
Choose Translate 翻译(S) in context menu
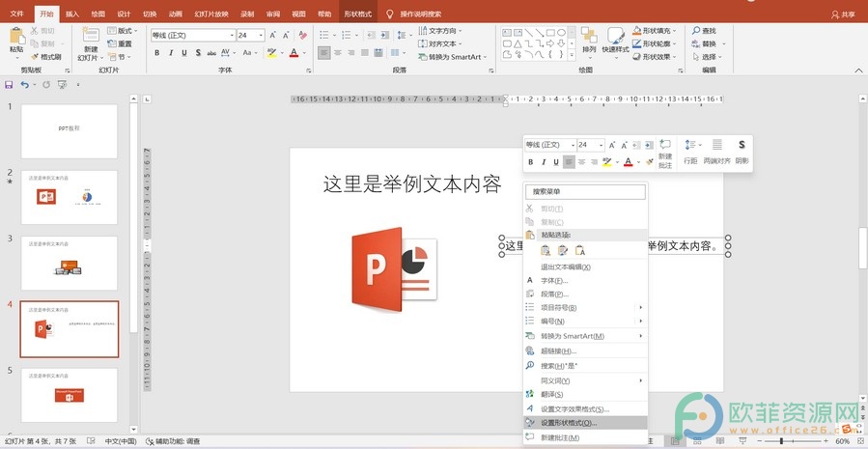[x=585, y=394]
